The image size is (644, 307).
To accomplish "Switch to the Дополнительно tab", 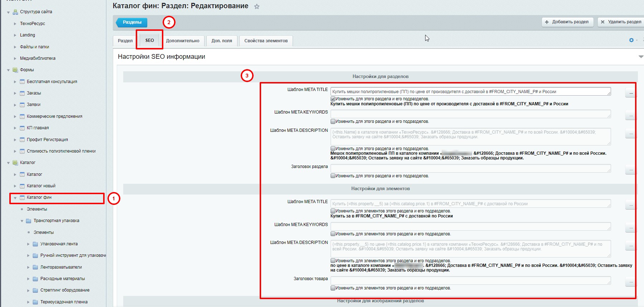I will [183, 41].
